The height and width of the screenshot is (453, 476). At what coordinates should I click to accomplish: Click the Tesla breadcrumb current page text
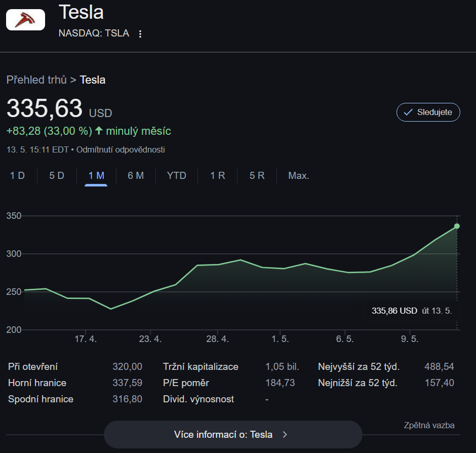(x=93, y=80)
